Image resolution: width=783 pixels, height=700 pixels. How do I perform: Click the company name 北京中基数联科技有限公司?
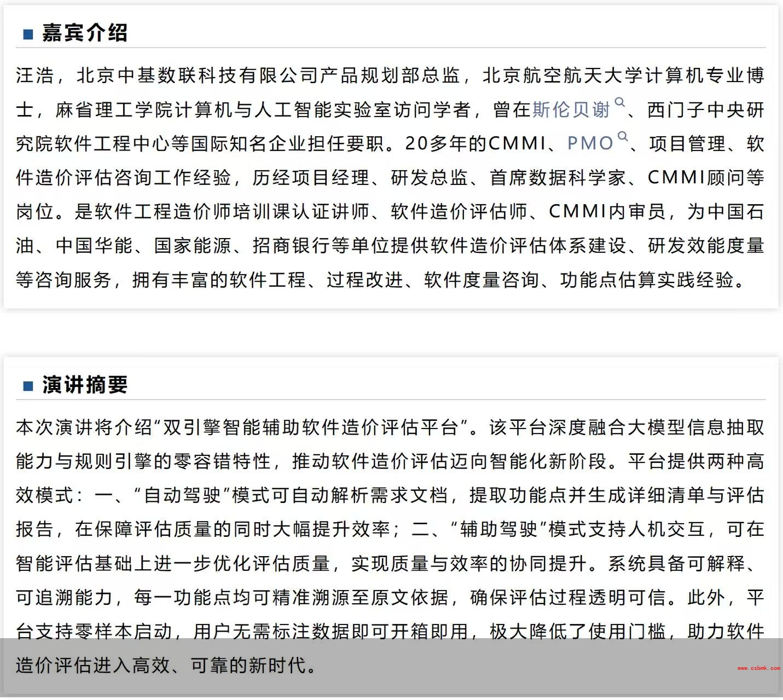tap(197, 76)
